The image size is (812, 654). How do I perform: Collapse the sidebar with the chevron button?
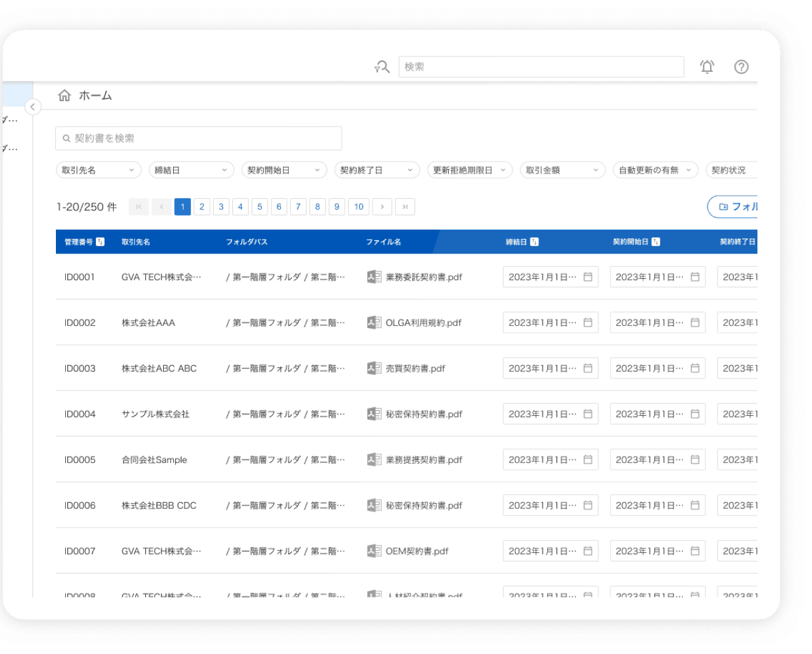[33, 107]
